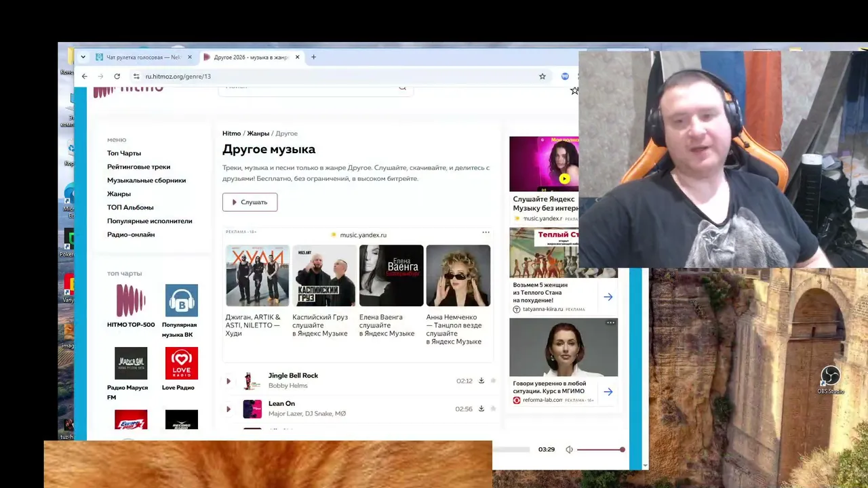The height and width of the screenshot is (488, 868).
Task: Open the Каспийский Груз ad thumbnail
Action: [x=324, y=276]
